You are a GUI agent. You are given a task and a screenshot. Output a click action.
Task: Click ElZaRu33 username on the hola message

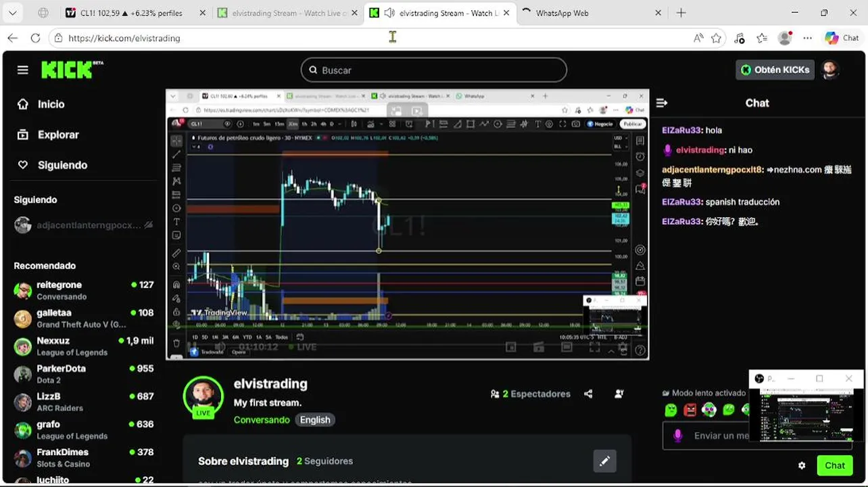681,131
